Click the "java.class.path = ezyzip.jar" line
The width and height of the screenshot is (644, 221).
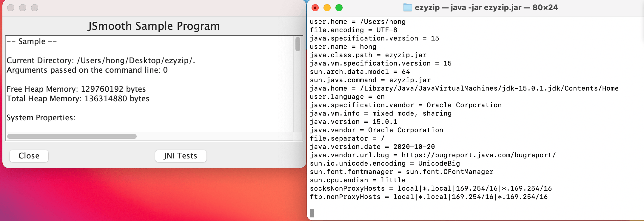pos(368,55)
